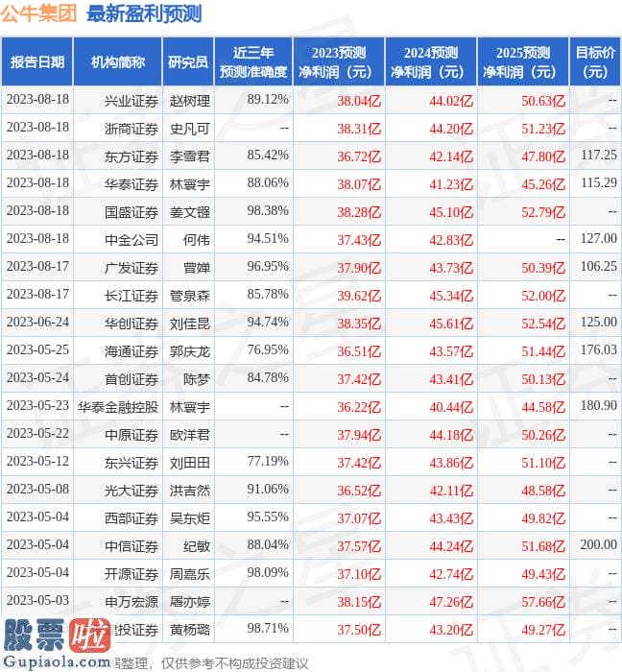Click 2025 profit value 57.66亿
The image size is (622, 672).
[x=543, y=602]
